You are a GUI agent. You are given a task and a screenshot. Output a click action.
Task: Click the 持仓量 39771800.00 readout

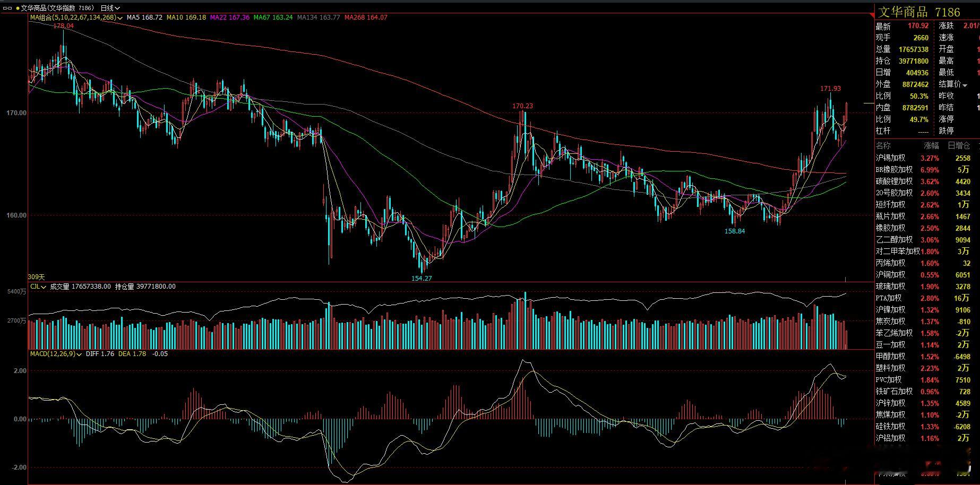coord(145,287)
